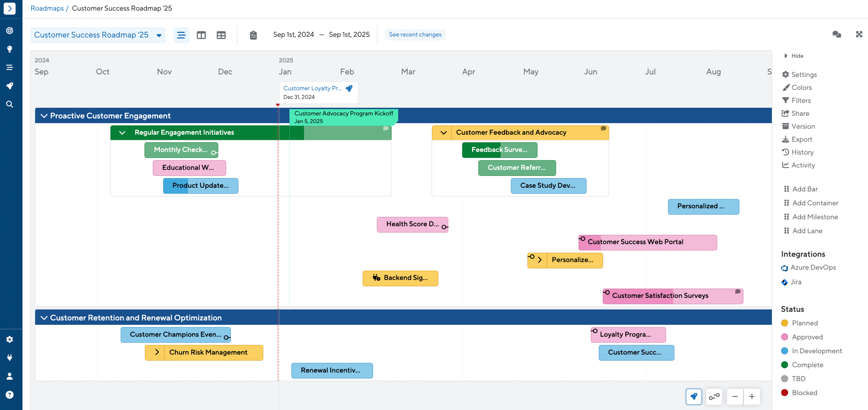This screenshot has width=868, height=410.
Task: Select the In Development status color swatch
Action: (785, 351)
